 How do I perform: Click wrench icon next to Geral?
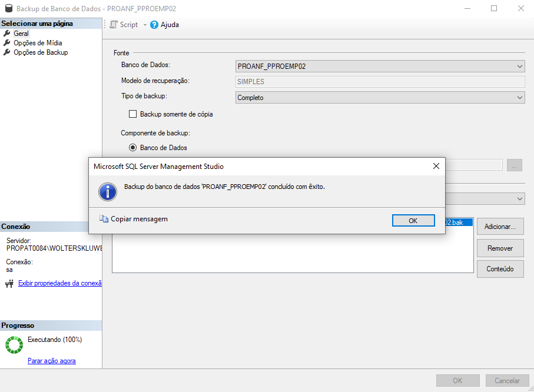click(7, 34)
